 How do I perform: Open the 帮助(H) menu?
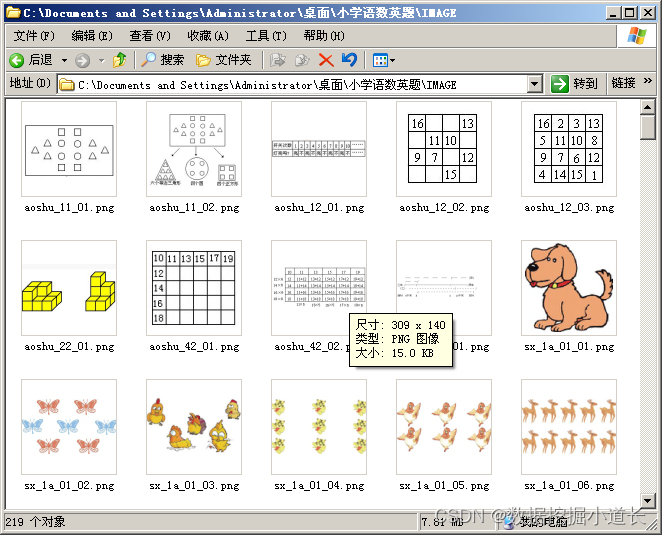[324, 36]
